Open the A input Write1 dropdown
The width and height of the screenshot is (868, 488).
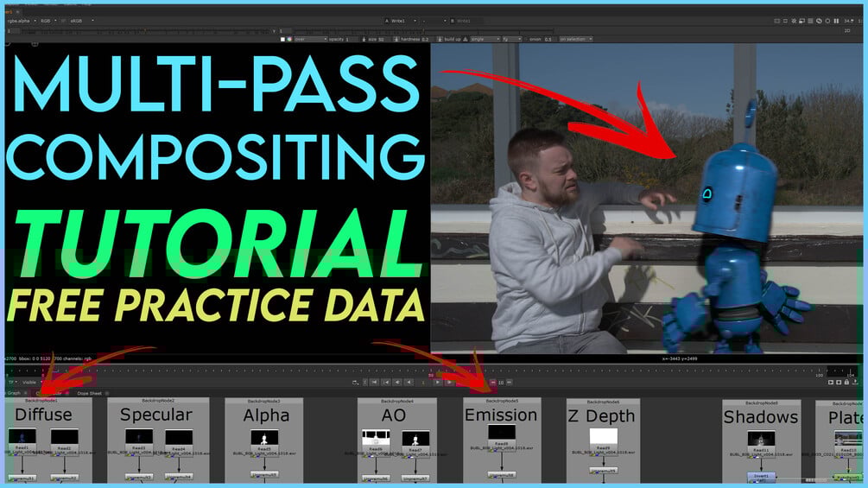401,21
